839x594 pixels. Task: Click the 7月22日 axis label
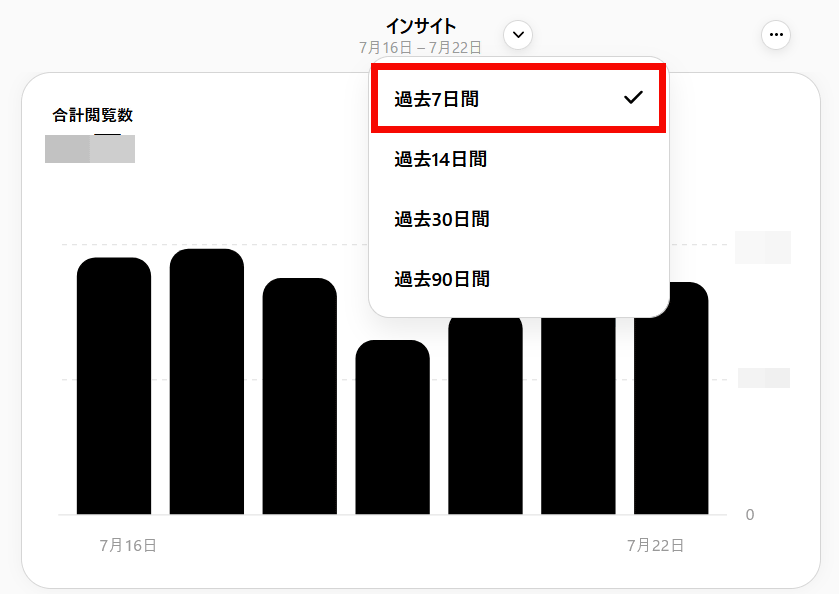(655, 545)
